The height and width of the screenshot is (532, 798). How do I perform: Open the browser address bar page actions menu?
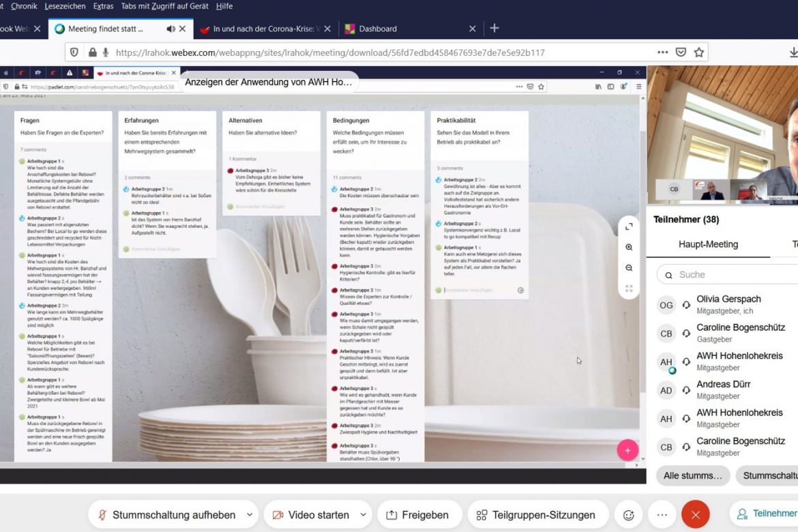tap(662, 53)
